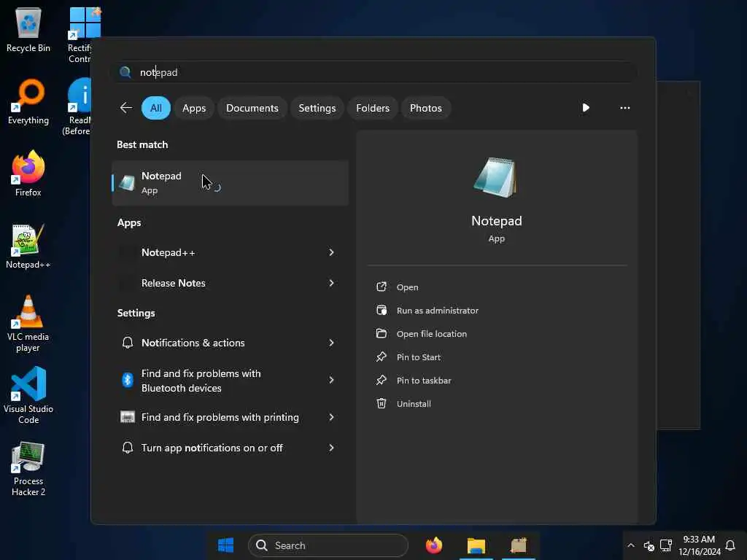
Task: Click the network icon in system tray
Action: 665,545
